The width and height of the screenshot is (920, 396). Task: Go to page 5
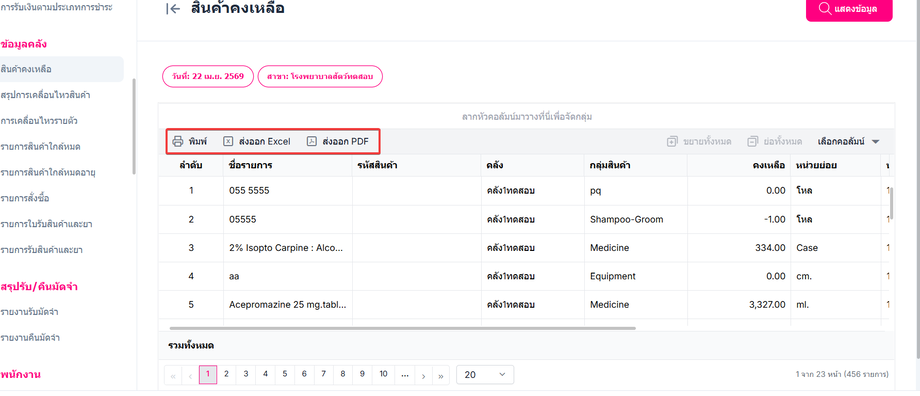coord(285,374)
